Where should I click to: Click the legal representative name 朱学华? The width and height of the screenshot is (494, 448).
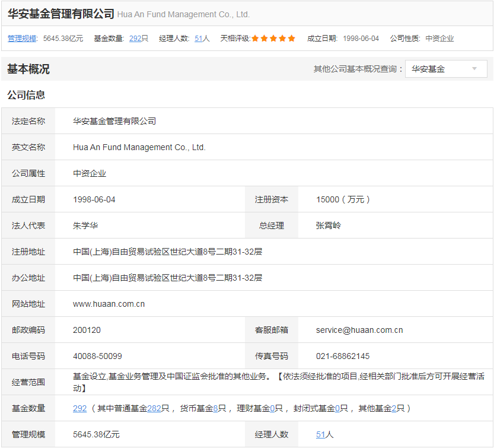[x=85, y=225]
